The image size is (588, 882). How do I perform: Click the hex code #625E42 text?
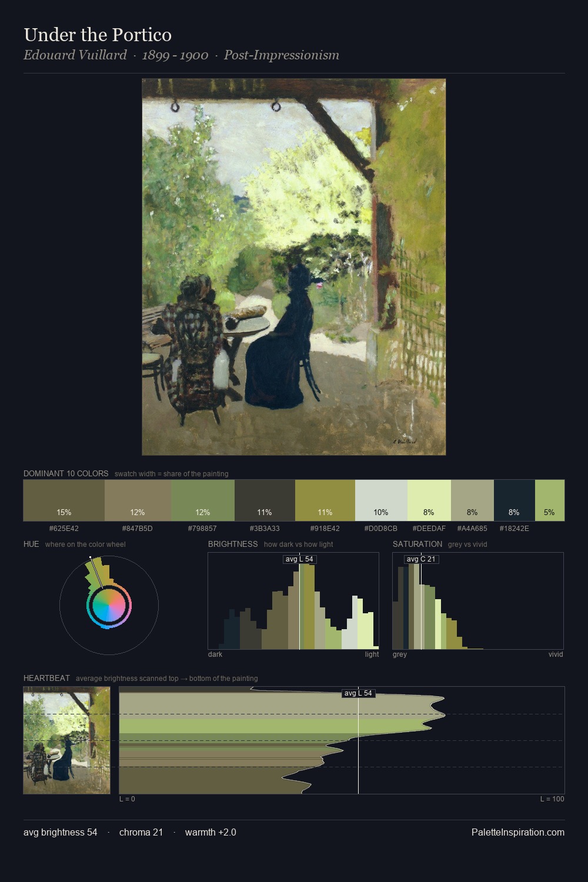point(64,528)
